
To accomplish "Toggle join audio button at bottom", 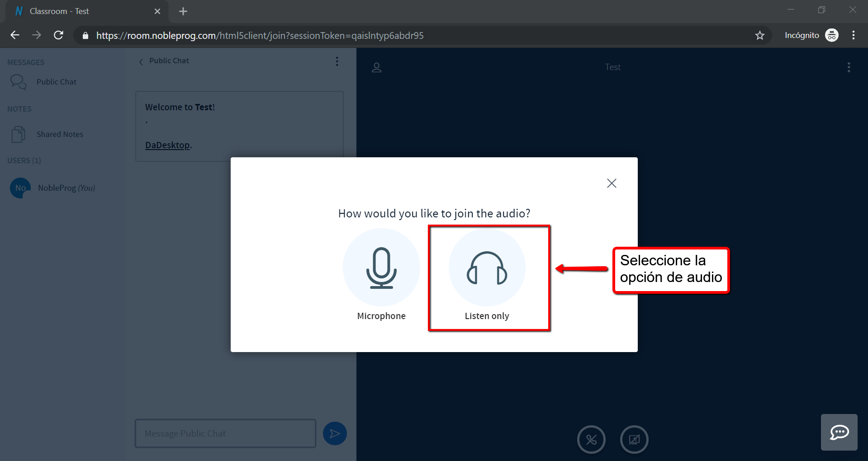I will pyautogui.click(x=591, y=439).
